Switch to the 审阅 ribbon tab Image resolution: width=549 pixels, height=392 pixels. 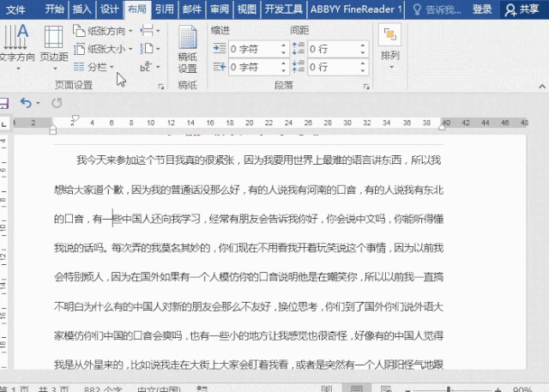219,9
